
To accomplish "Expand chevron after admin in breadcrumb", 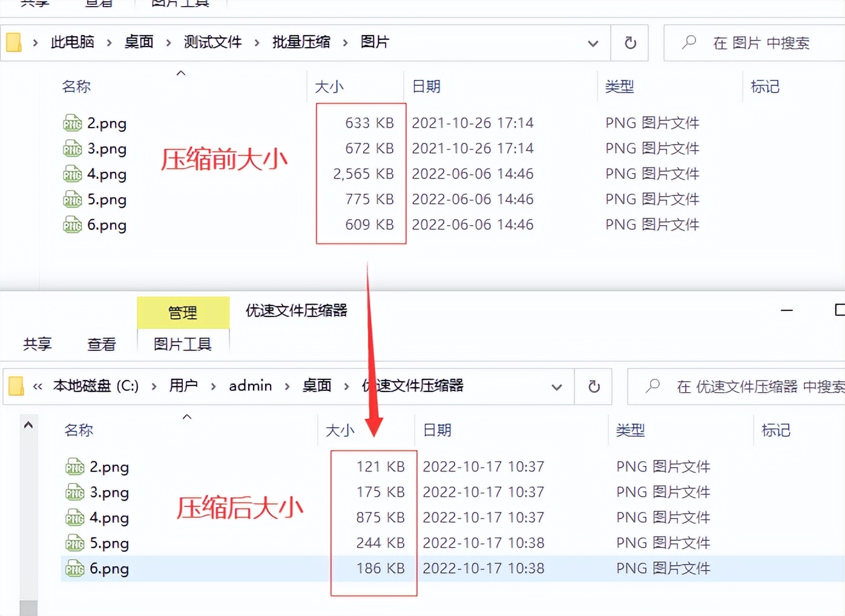I will pyautogui.click(x=287, y=386).
